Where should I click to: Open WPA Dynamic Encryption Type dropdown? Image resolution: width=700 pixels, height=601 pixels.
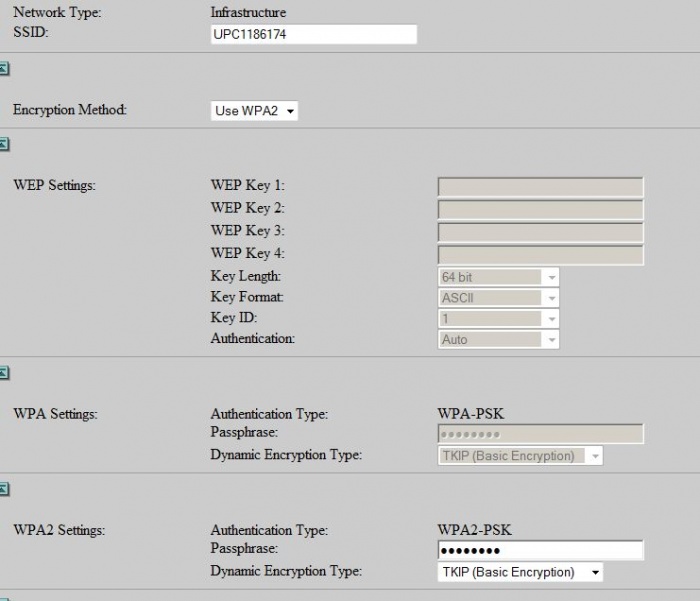520,456
